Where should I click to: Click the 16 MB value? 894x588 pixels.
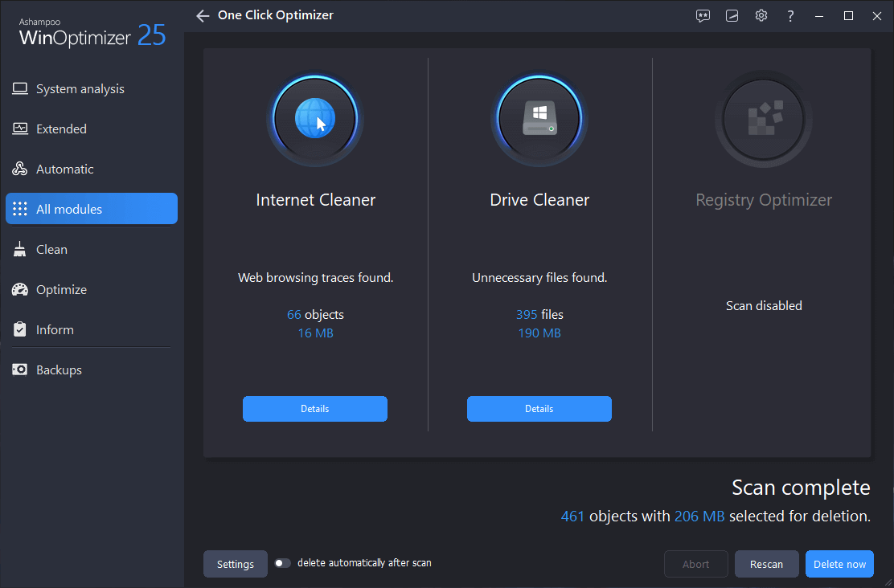[x=315, y=333]
